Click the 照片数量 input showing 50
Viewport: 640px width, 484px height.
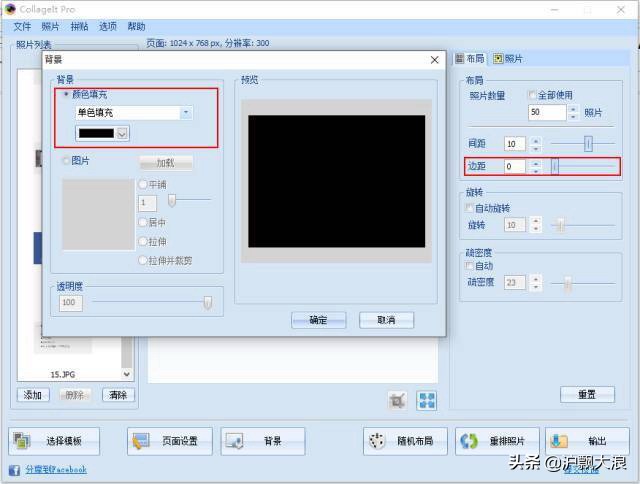(547, 112)
